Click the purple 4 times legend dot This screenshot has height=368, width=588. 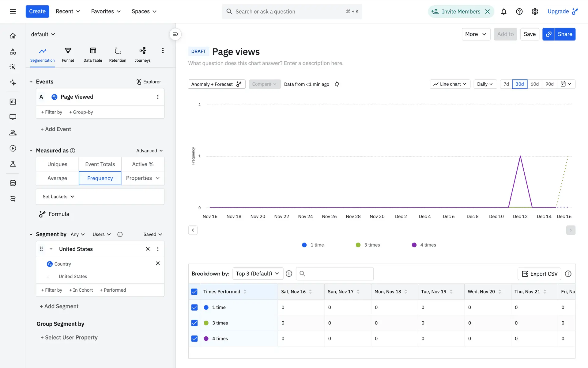[414, 245]
